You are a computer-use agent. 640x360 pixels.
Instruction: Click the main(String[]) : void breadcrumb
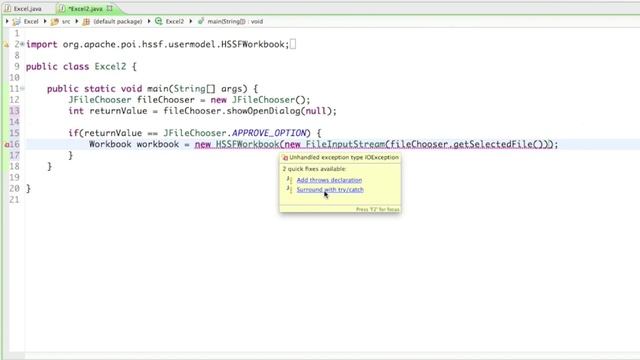coord(235,22)
